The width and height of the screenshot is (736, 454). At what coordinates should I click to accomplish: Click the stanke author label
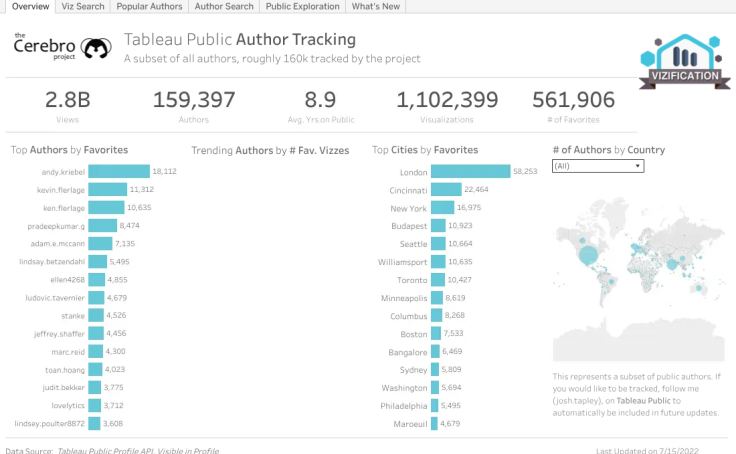point(73,316)
